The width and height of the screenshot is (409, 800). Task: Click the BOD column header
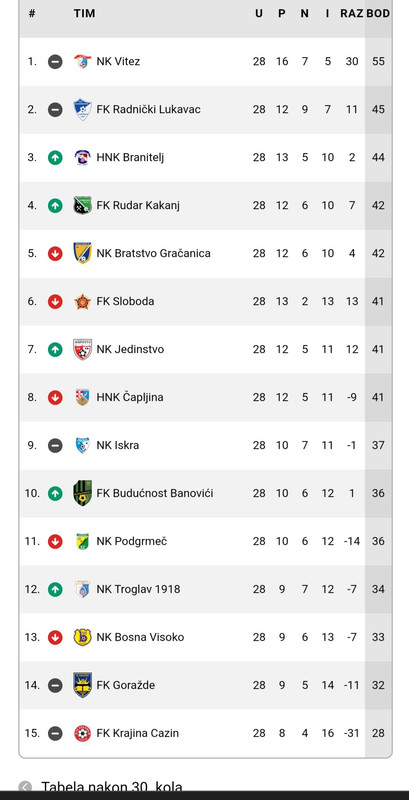point(378,13)
